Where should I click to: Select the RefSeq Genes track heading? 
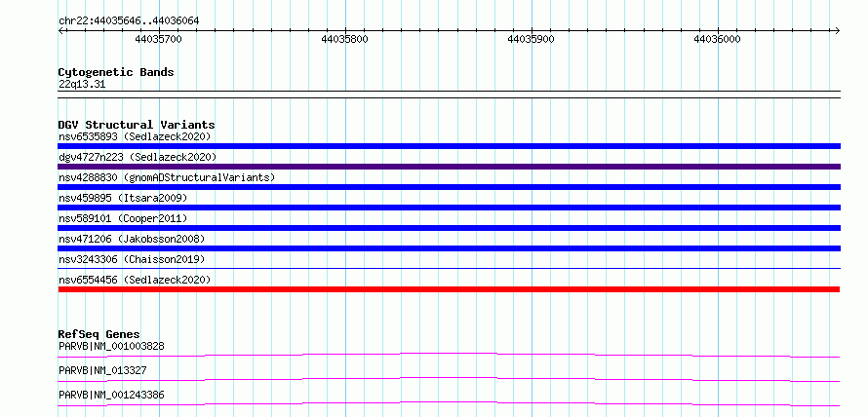99,334
